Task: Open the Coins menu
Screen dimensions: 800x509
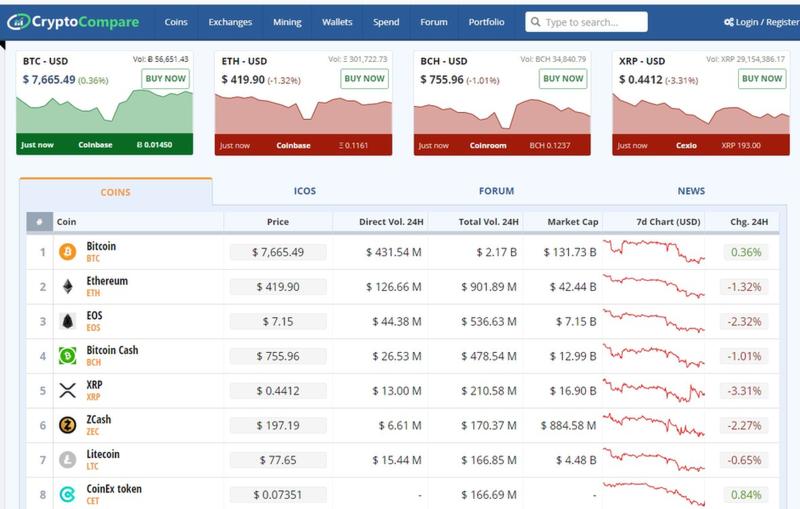Action: coord(176,22)
